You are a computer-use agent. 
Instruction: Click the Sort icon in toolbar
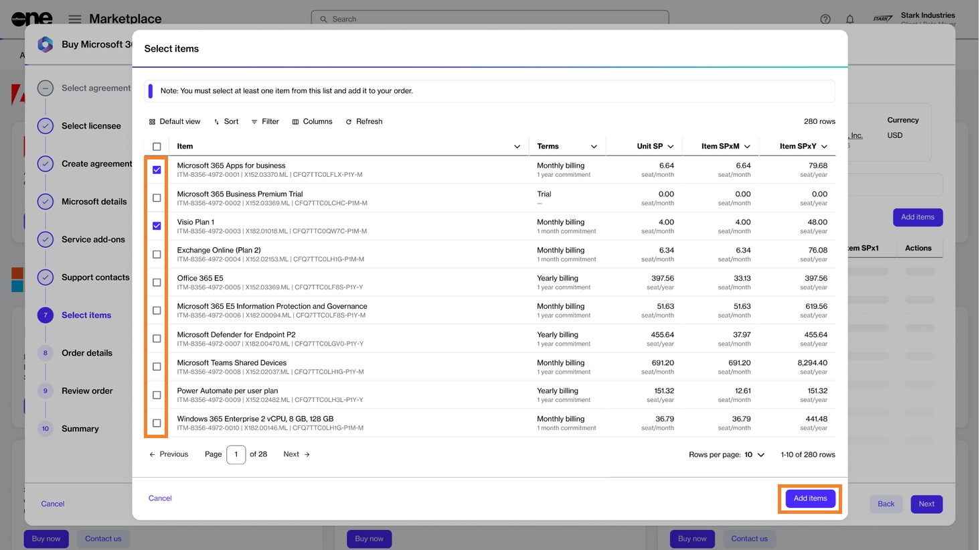(216, 122)
